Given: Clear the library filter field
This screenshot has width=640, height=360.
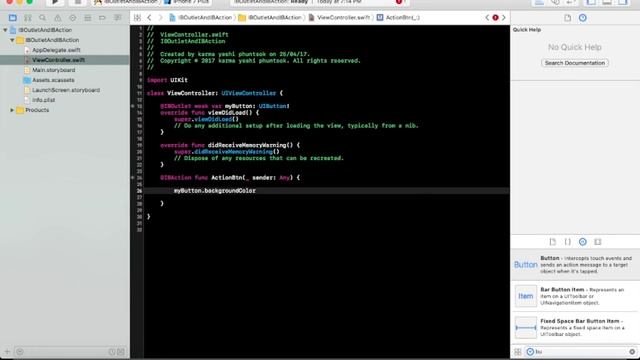Looking at the screenshot, I should click(632, 352).
